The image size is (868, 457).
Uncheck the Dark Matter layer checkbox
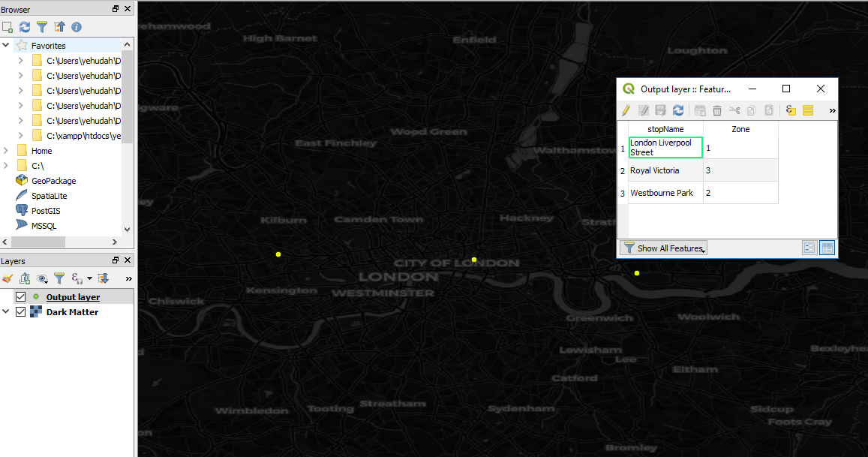click(x=21, y=312)
